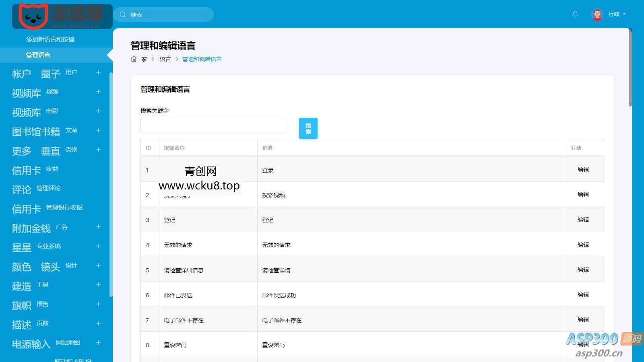Click 编辑 on the 重设密码 row

582,345
